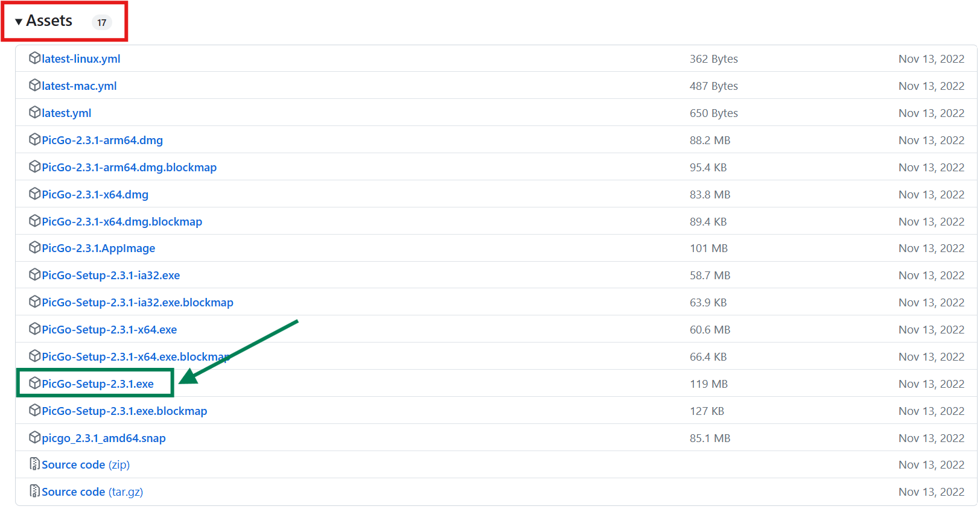
Task: Download latest-linux.yml
Action: coord(81,58)
